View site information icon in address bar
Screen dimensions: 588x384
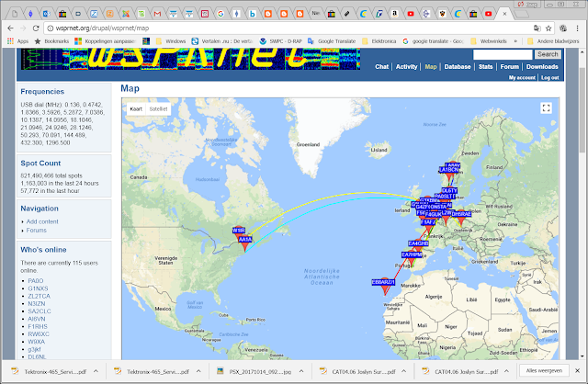[51, 28]
